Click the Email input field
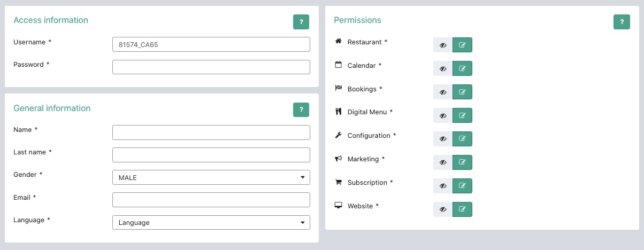This screenshot has width=644, height=250. click(x=211, y=200)
